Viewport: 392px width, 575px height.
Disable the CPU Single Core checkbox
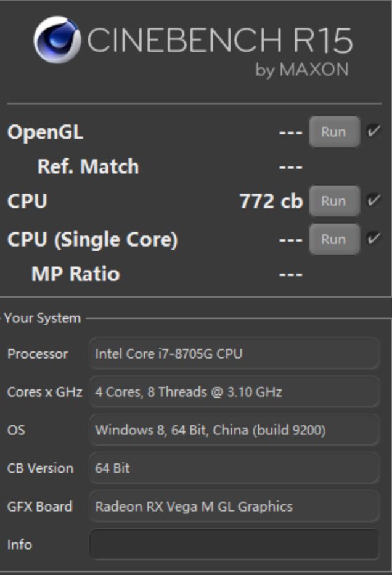[373, 239]
